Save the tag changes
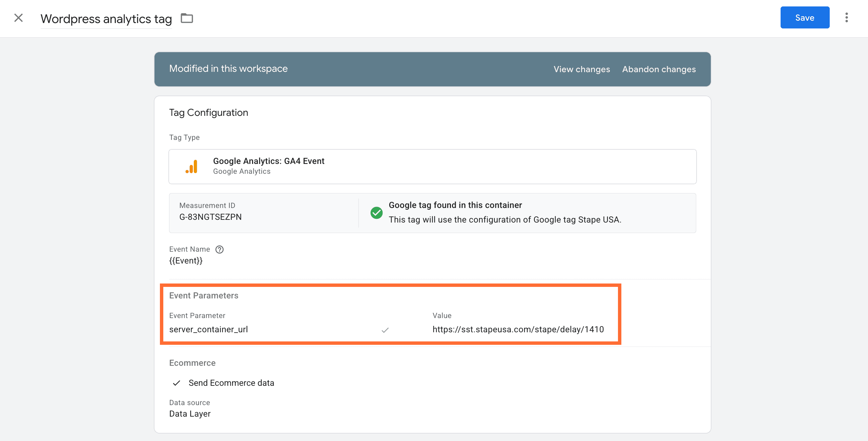 805,18
